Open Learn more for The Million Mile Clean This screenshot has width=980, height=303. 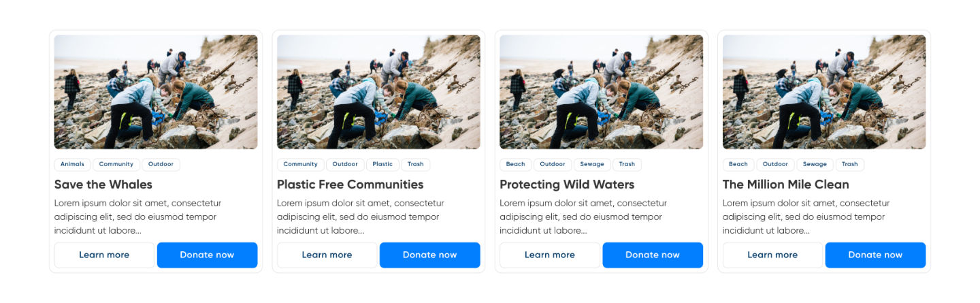(x=772, y=255)
